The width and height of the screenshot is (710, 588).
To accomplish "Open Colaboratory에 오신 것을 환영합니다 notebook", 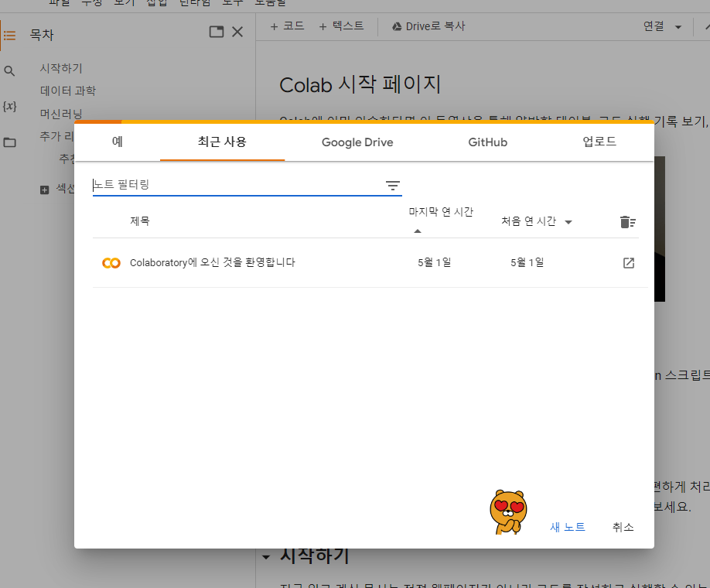I will pyautogui.click(x=213, y=263).
